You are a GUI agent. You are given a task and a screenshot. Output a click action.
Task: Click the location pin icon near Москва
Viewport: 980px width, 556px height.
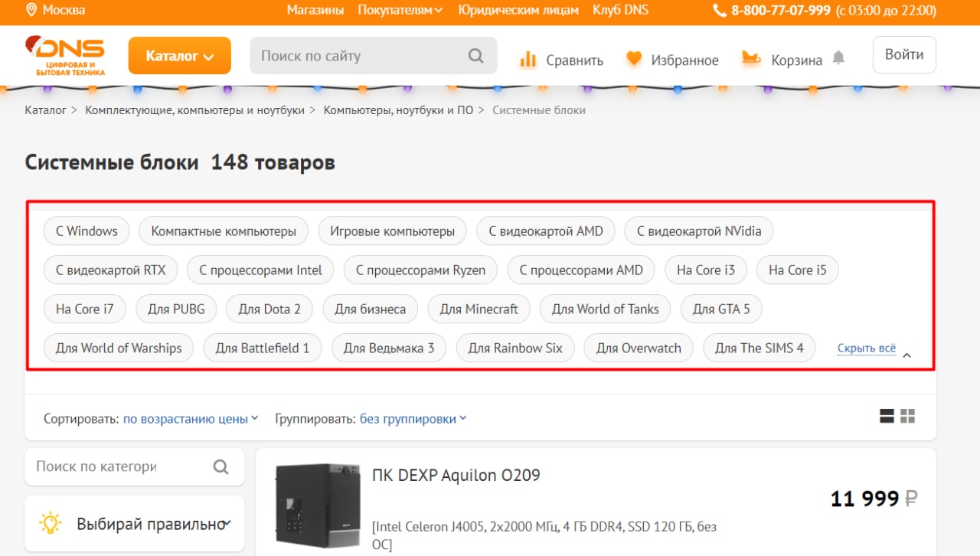pyautogui.click(x=31, y=10)
